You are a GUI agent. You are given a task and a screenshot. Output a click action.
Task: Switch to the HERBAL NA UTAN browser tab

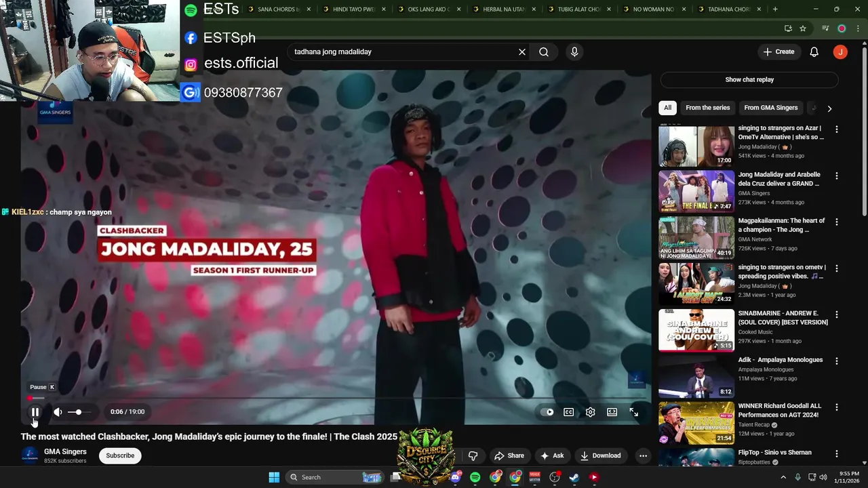504,9
